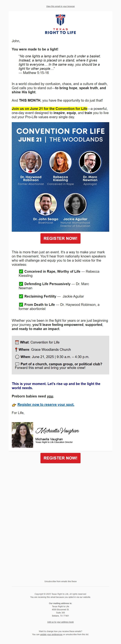Click the green checkmark beside Conceived in Rape

(x=21, y=271)
